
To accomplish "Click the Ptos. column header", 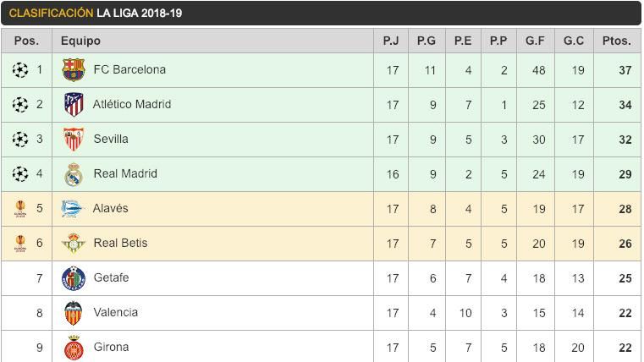I will pos(616,41).
